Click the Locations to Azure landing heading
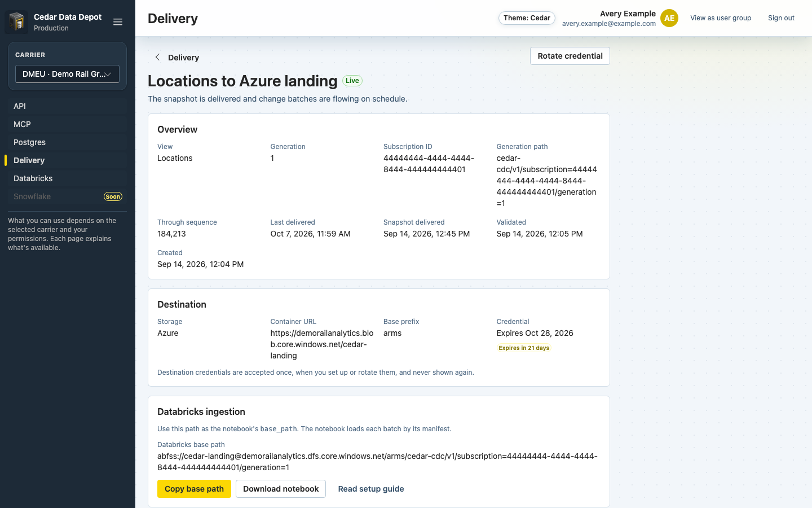This screenshot has width=812, height=508. click(x=242, y=81)
